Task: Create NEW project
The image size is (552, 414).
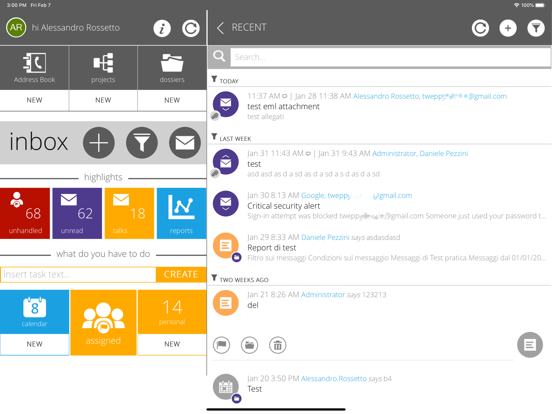Action: 103,100
